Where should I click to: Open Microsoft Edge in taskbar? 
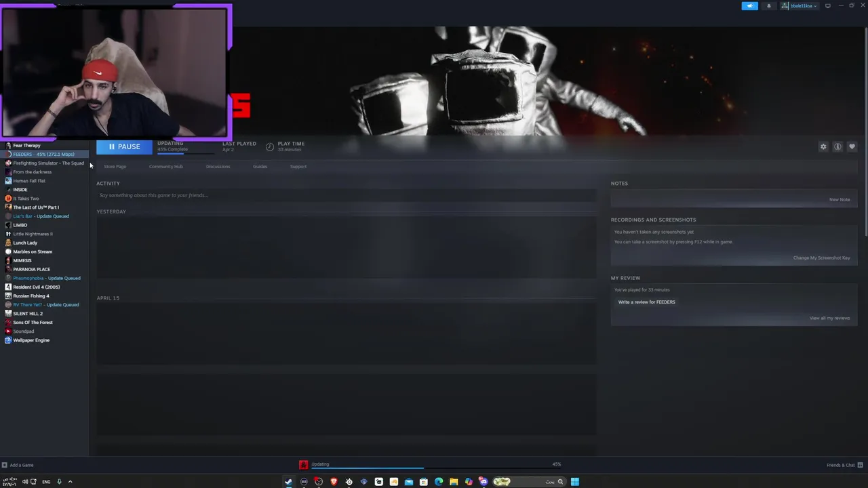coord(439,481)
